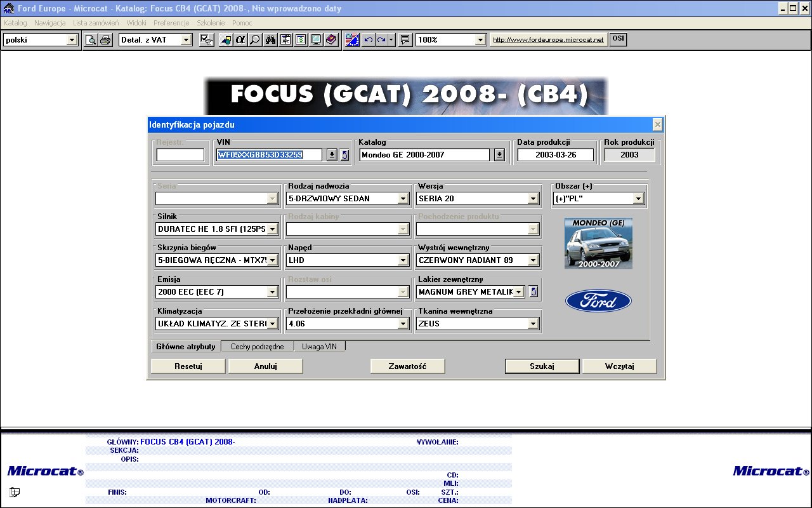Open the Szkolenie menu
Viewport: 812px width, 508px height.
[211, 23]
